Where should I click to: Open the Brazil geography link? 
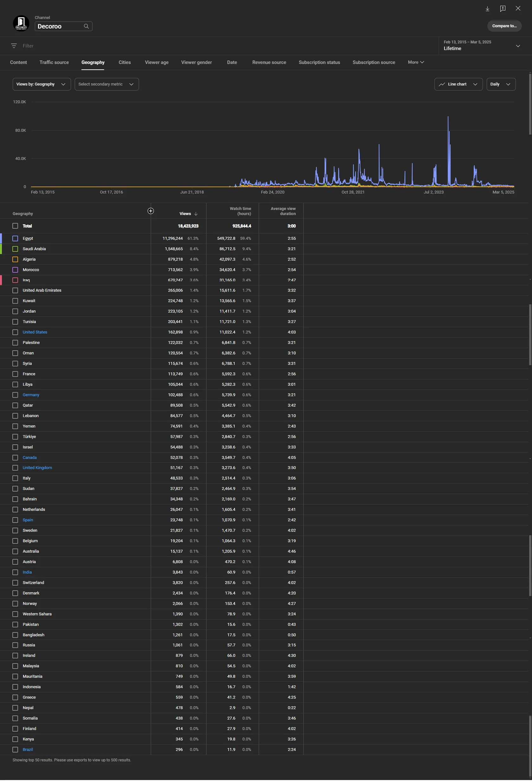click(x=28, y=750)
